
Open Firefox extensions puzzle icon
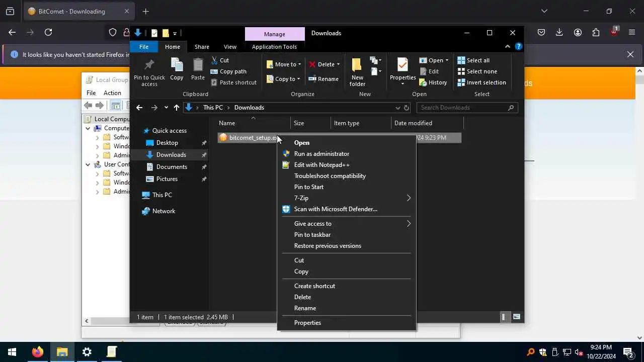(596, 32)
